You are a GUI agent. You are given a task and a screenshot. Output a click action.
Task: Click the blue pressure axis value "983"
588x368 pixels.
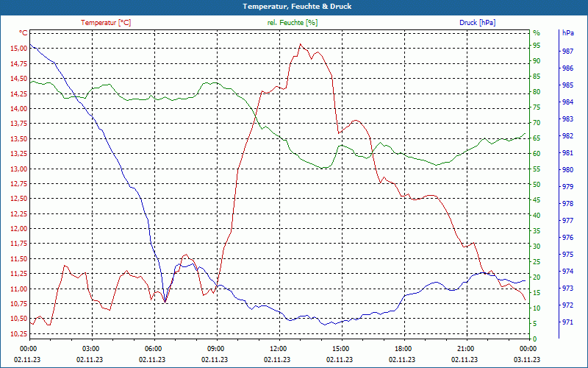click(567, 119)
